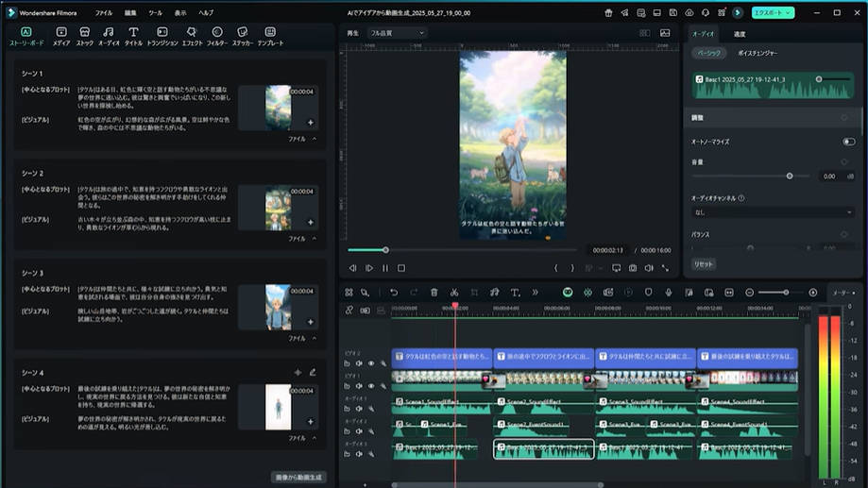Click the audio stretch music-note icon

click(494, 292)
